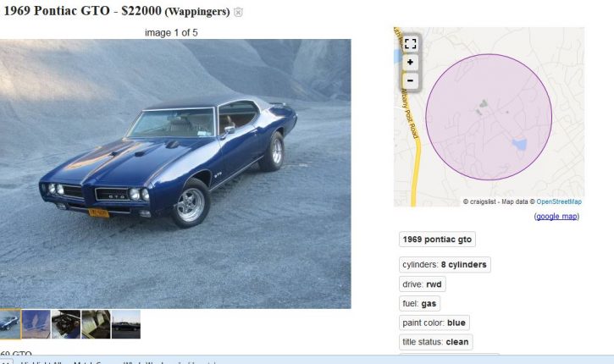Zoom out on the map

coord(410,81)
